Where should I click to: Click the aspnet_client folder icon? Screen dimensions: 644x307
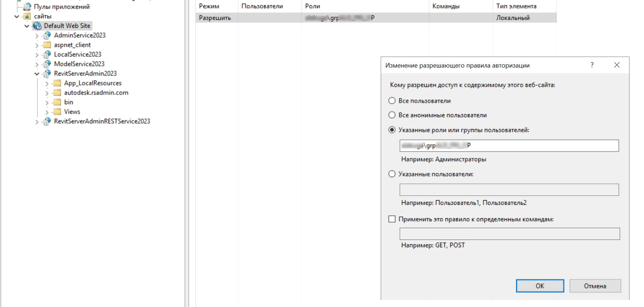point(47,45)
